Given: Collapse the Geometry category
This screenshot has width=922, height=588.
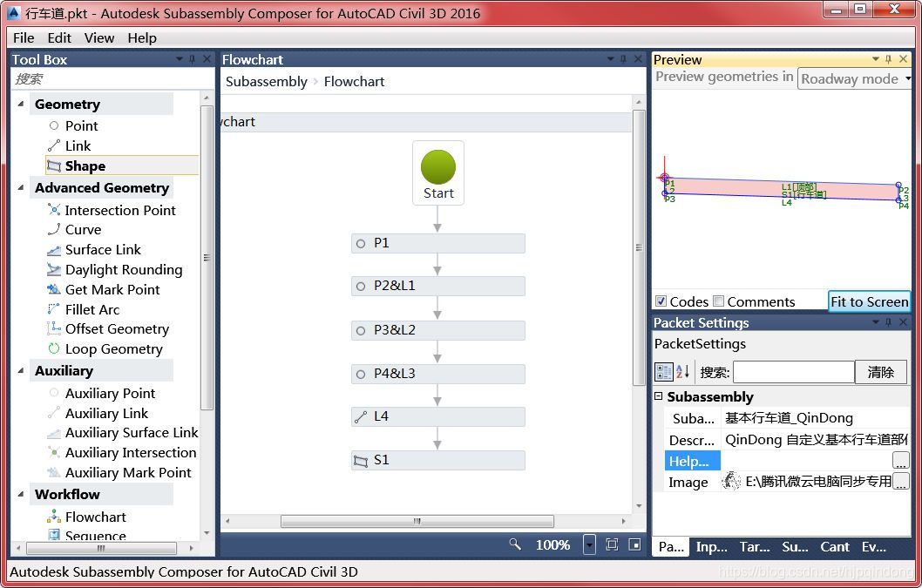Looking at the screenshot, I should click(x=21, y=104).
